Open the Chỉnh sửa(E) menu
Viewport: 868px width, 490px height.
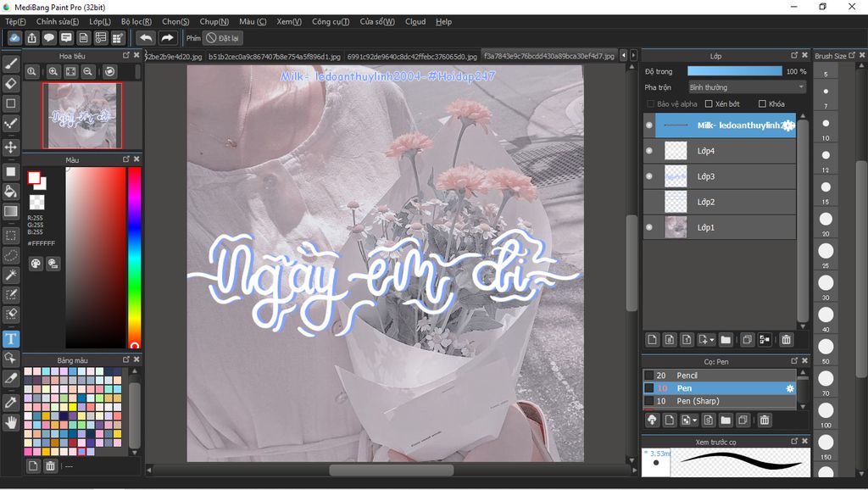pos(58,21)
